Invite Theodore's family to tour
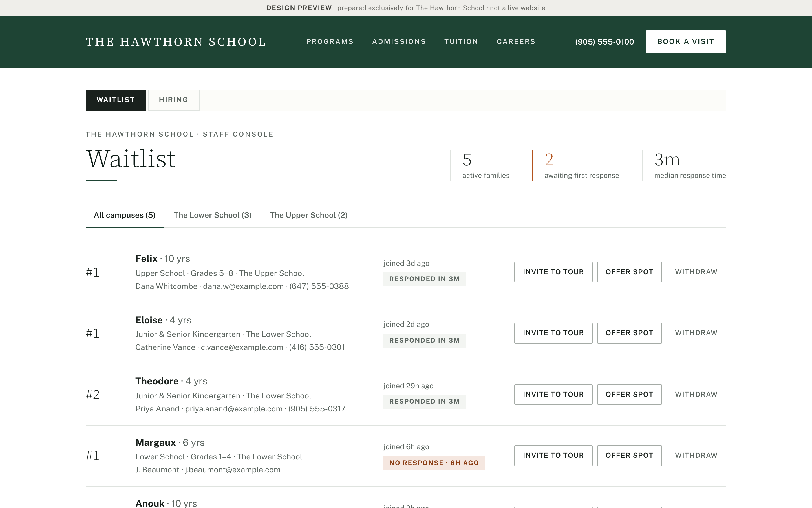Image resolution: width=812 pixels, height=508 pixels. pos(553,395)
